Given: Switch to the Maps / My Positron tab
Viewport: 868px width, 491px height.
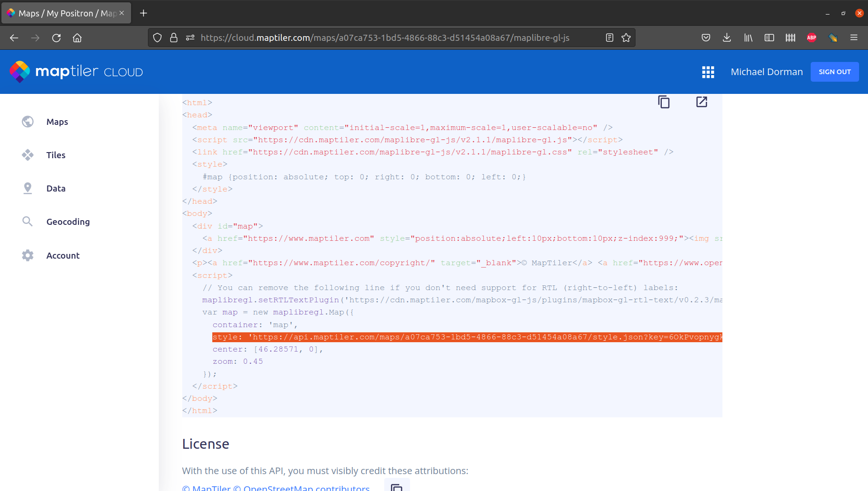Looking at the screenshot, I should point(66,13).
